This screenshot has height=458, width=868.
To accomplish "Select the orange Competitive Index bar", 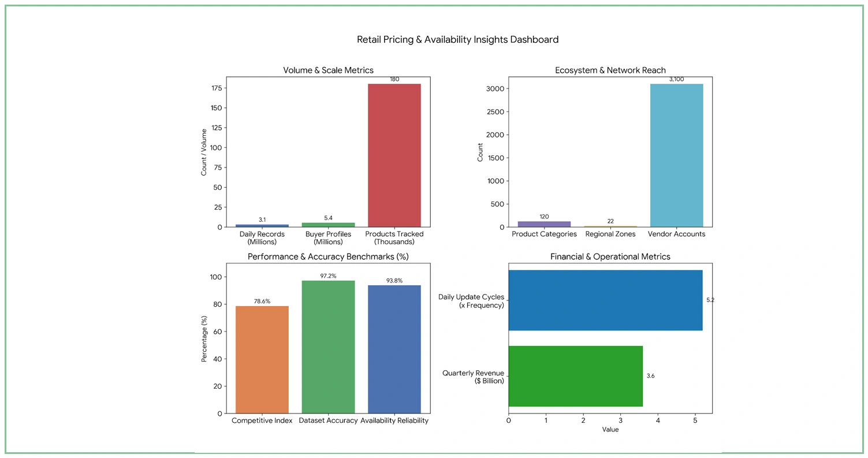I will click(262, 360).
